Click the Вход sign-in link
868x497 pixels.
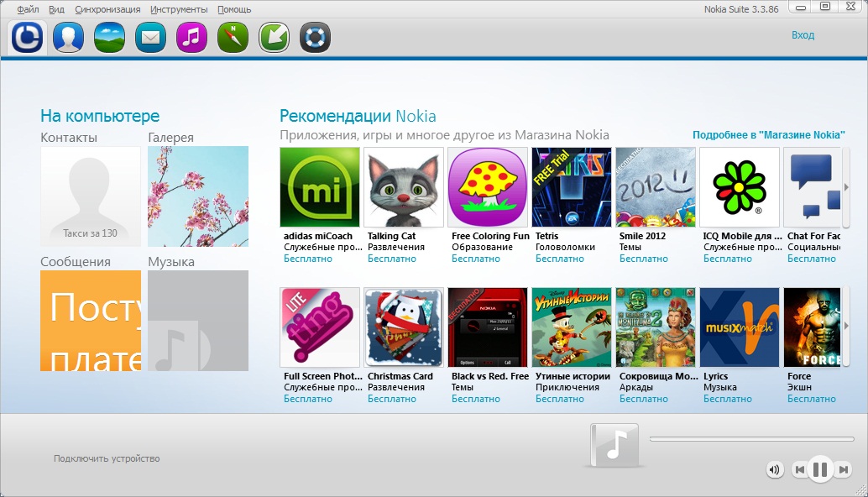pos(803,35)
